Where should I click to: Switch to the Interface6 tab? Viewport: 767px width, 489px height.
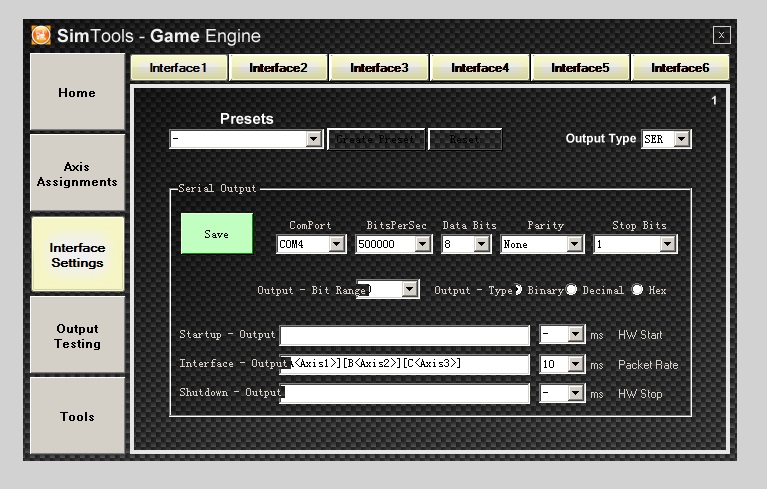tap(680, 67)
